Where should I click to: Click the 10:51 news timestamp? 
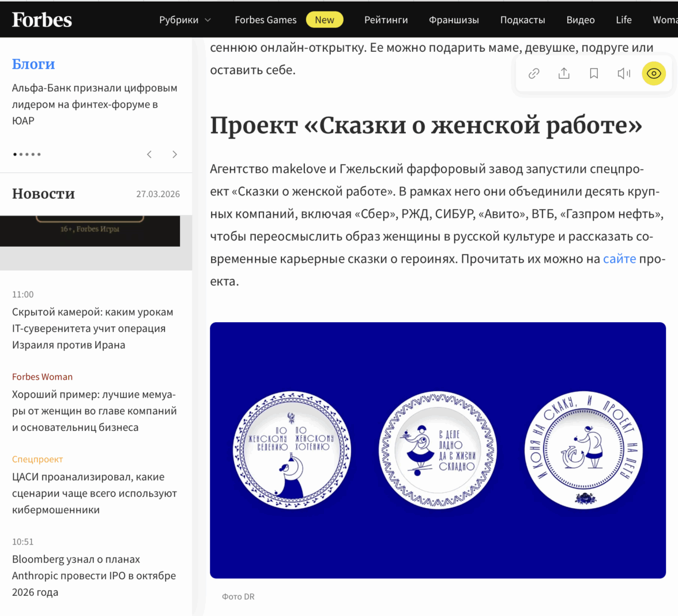(x=23, y=542)
